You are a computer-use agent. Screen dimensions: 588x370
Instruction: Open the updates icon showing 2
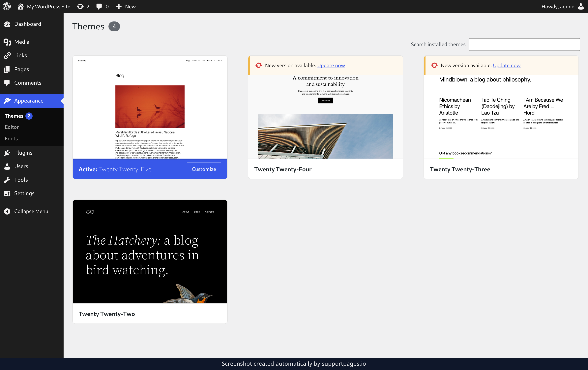80,6
